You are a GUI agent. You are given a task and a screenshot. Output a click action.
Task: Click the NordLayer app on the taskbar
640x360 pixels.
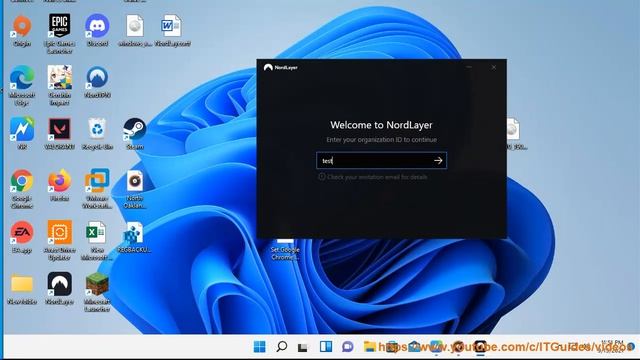480,347
